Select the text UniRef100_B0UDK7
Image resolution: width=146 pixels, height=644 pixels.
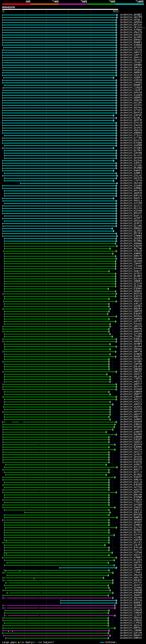pyautogui.click(x=131, y=357)
